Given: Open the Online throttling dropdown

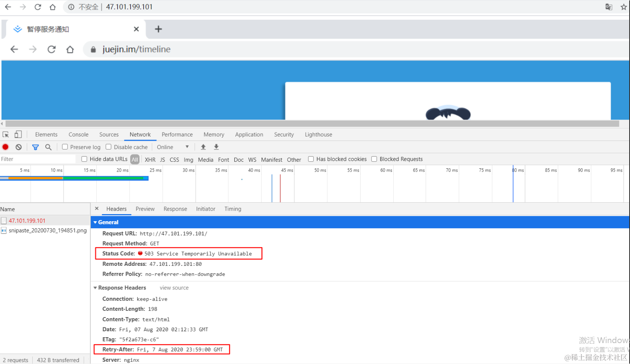Looking at the screenshot, I should pos(173,147).
